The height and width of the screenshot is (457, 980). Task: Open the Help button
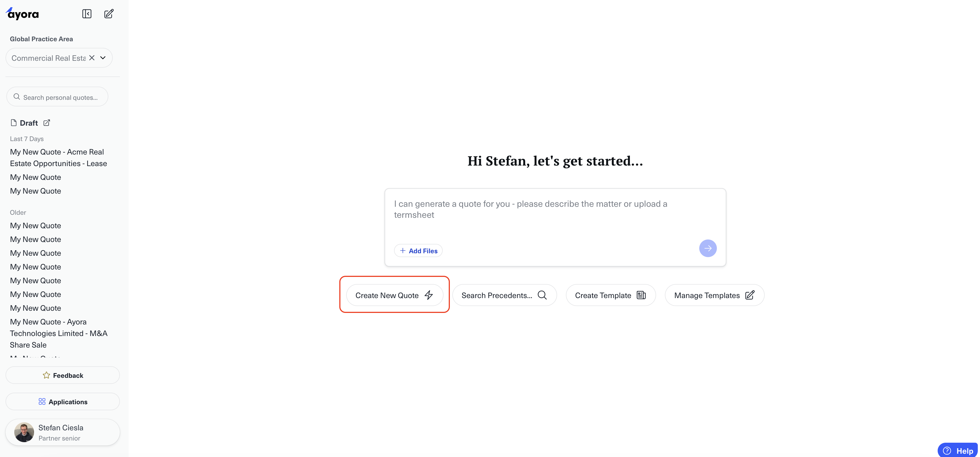click(958, 451)
